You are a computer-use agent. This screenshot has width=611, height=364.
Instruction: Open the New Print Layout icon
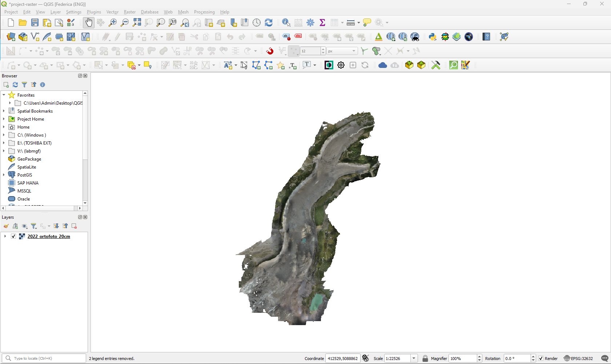(x=47, y=23)
